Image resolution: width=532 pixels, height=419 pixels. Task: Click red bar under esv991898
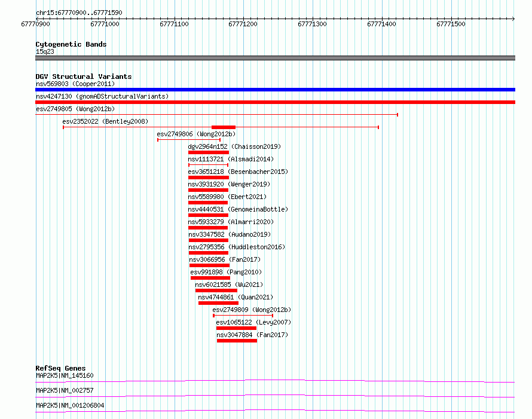click(x=210, y=278)
